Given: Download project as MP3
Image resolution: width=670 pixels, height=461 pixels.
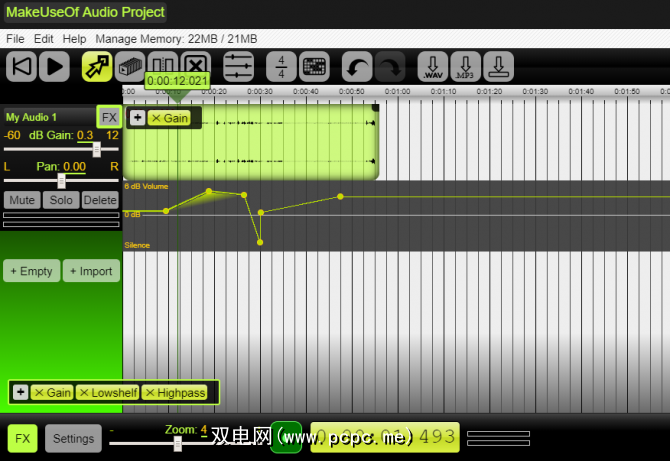Looking at the screenshot, I should pyautogui.click(x=465, y=67).
